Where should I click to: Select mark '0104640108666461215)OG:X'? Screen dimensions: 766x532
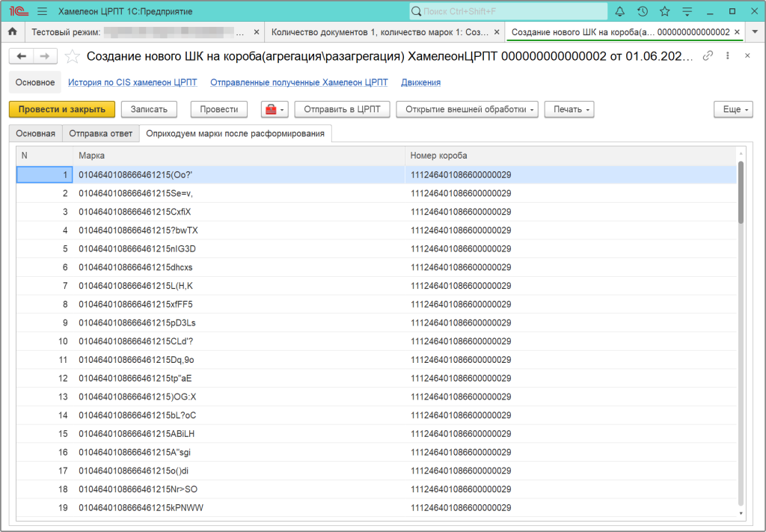tap(239, 397)
